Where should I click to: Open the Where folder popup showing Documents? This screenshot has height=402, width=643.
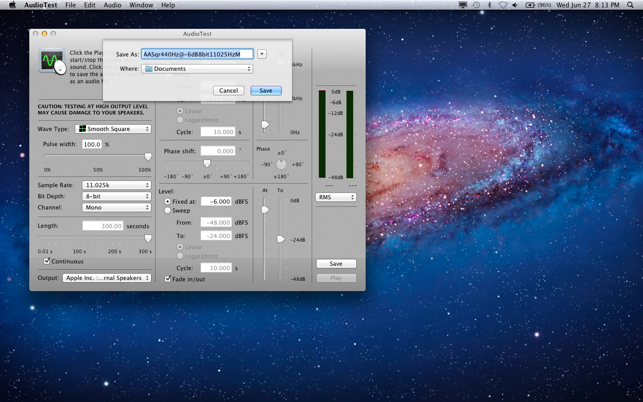coord(197,69)
